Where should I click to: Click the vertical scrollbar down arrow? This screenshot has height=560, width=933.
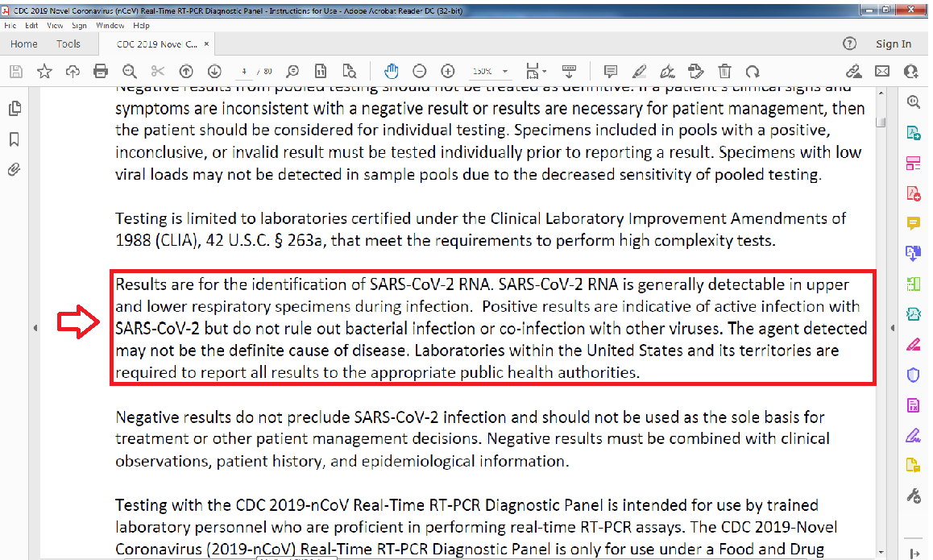click(881, 552)
